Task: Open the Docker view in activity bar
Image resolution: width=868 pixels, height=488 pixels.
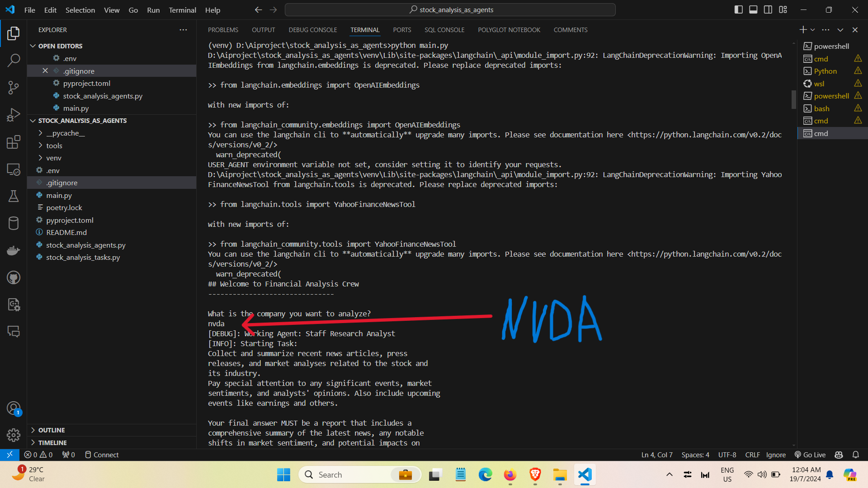Action: click(x=14, y=250)
